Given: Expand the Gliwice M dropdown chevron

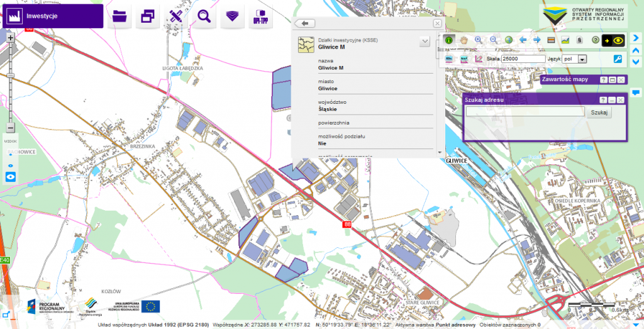Looking at the screenshot, I should pos(425,41).
